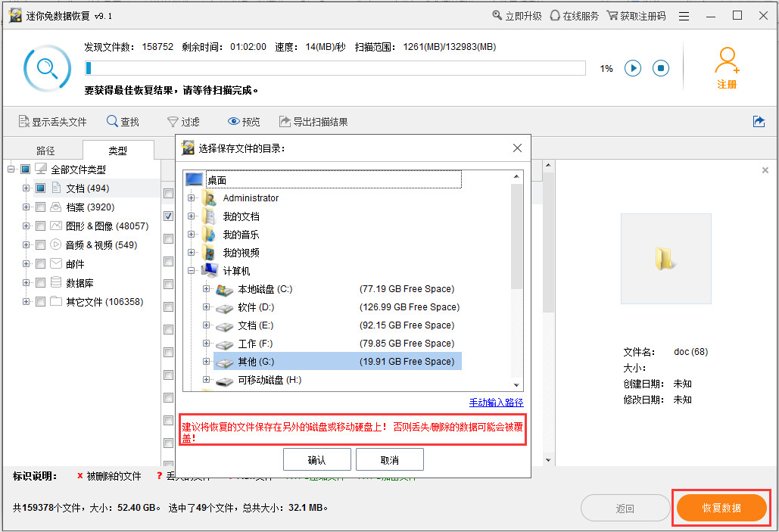Screen dimensions: 779x532
Task: Select the My Videos folder icon
Action: click(x=209, y=253)
